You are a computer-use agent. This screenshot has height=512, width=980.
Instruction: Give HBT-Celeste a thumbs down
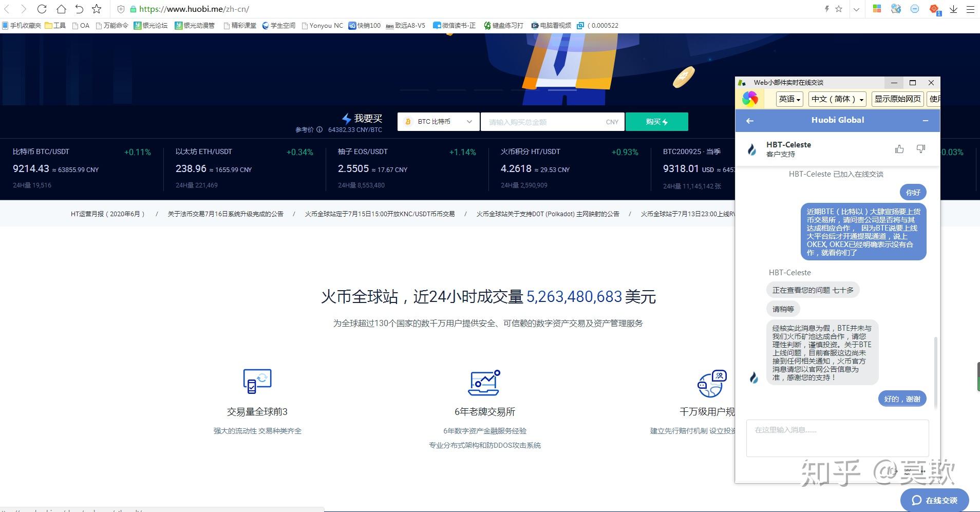point(921,149)
